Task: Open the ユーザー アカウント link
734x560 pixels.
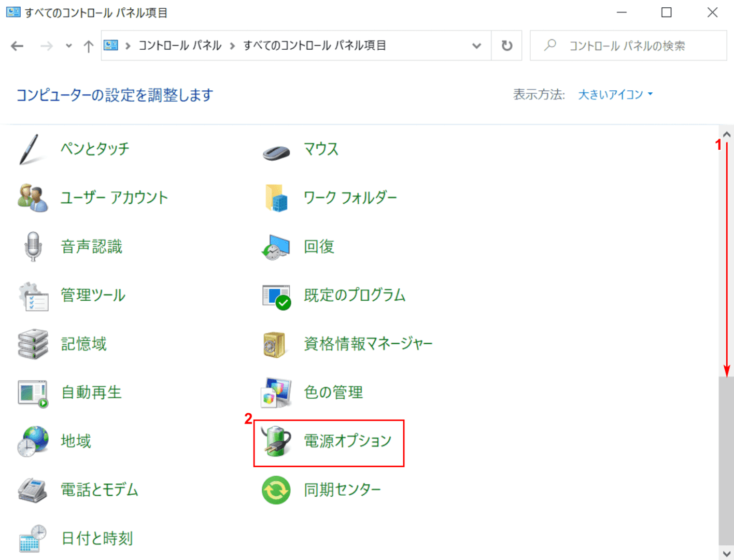Action: pos(115,198)
